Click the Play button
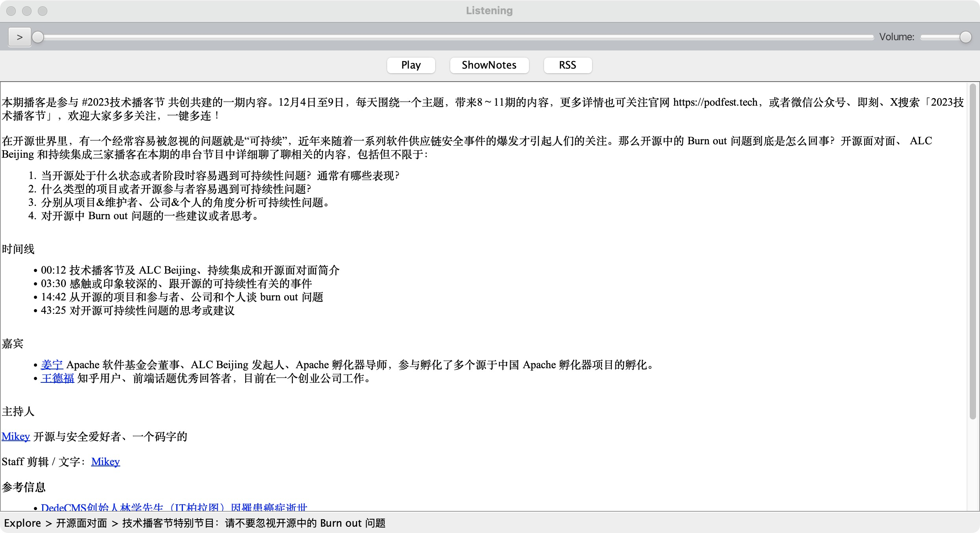 [x=411, y=65]
